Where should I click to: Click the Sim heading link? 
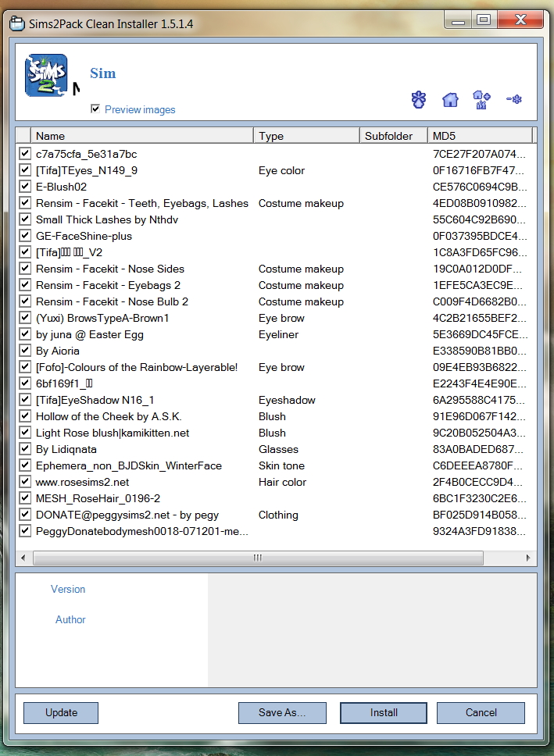click(103, 73)
